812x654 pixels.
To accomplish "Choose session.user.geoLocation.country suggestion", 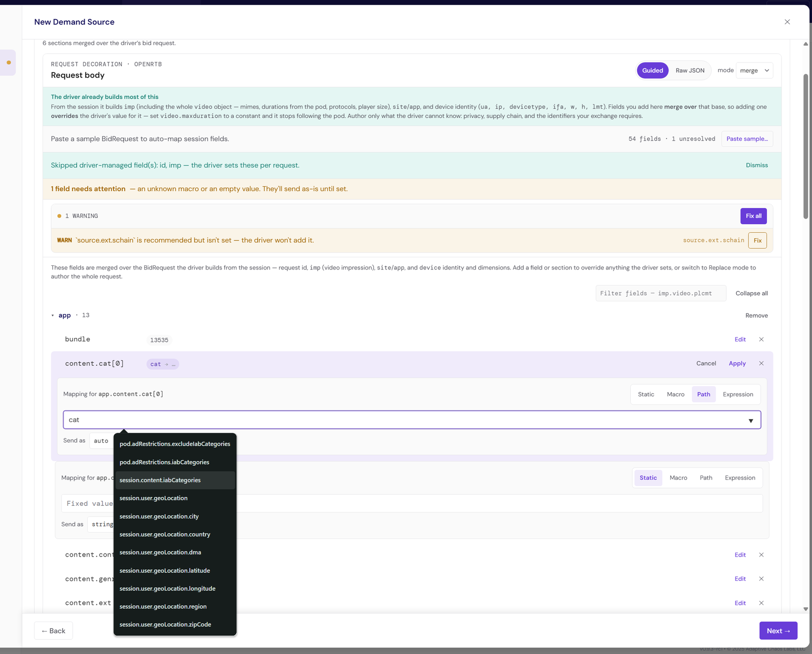I will [x=175, y=534].
